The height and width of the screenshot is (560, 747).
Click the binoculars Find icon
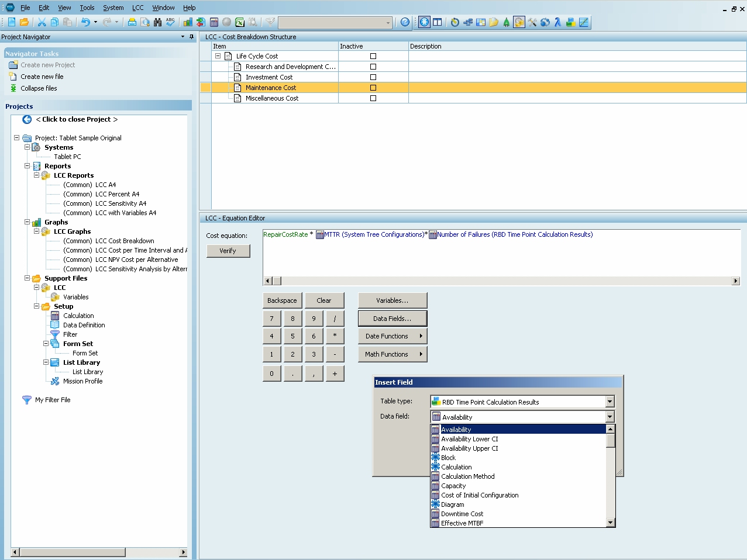157,22
